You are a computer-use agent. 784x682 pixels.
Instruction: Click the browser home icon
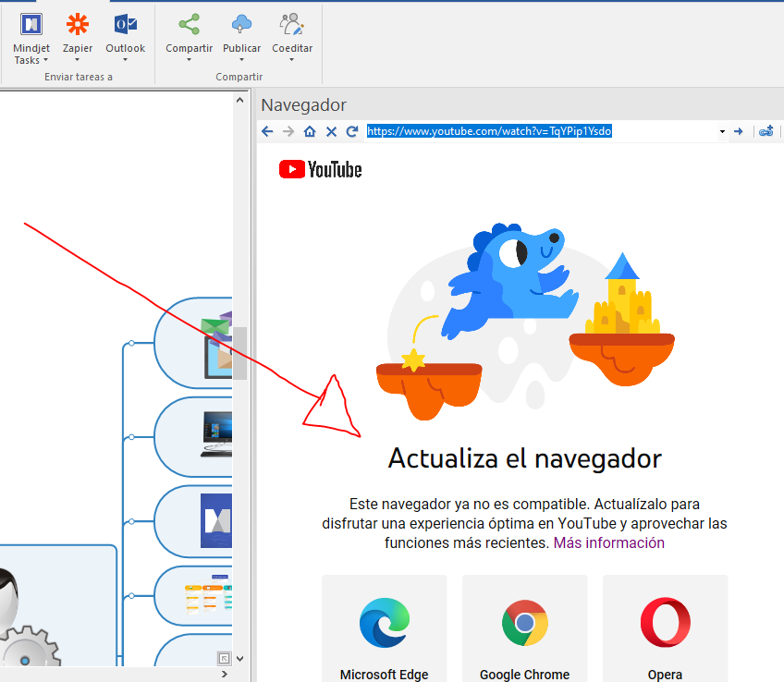pos(310,132)
